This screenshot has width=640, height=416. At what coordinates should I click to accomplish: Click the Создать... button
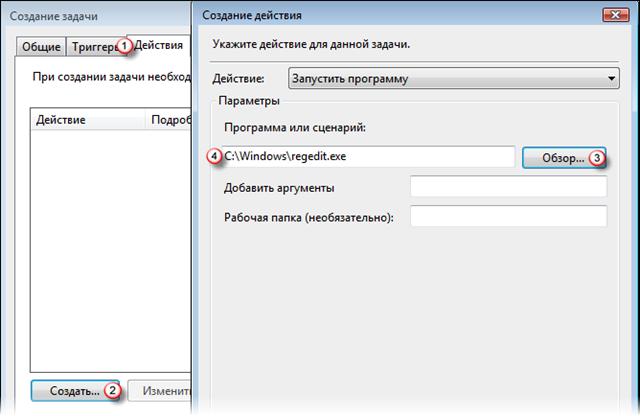click(x=75, y=391)
